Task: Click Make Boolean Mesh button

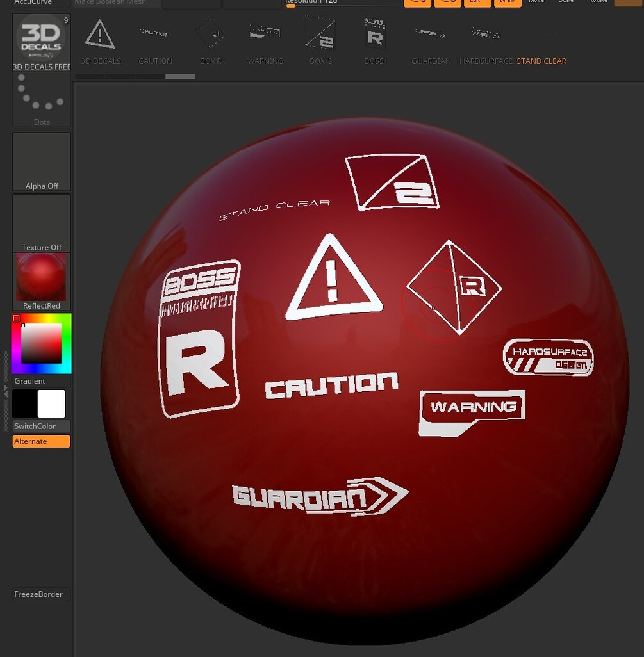Action: 117,3
